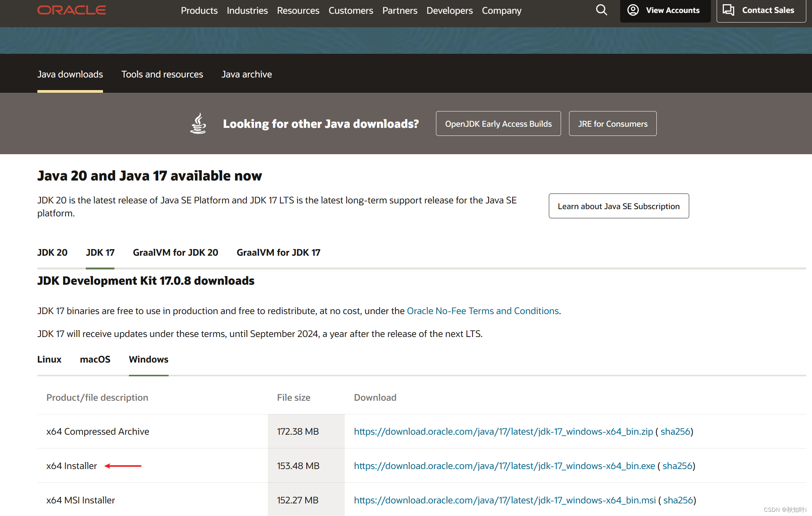Open sha256 link for the exe installer
This screenshot has height=516, width=812.
pos(677,466)
